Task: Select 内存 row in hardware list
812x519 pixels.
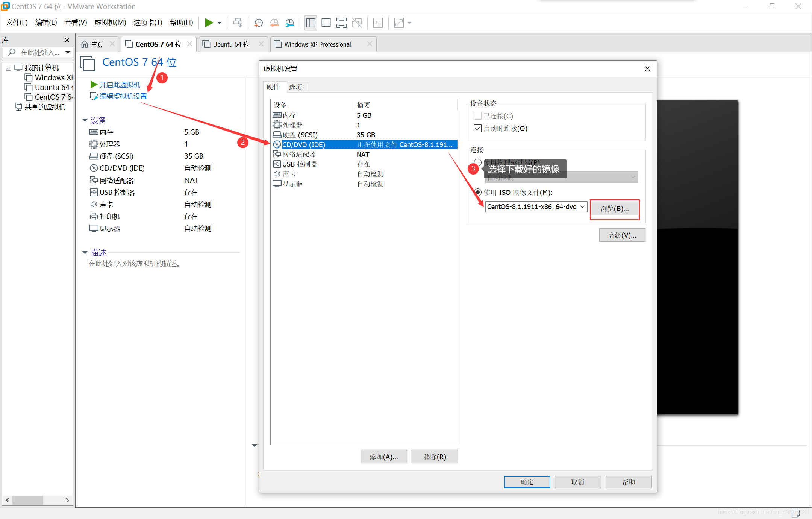Action: coord(364,115)
